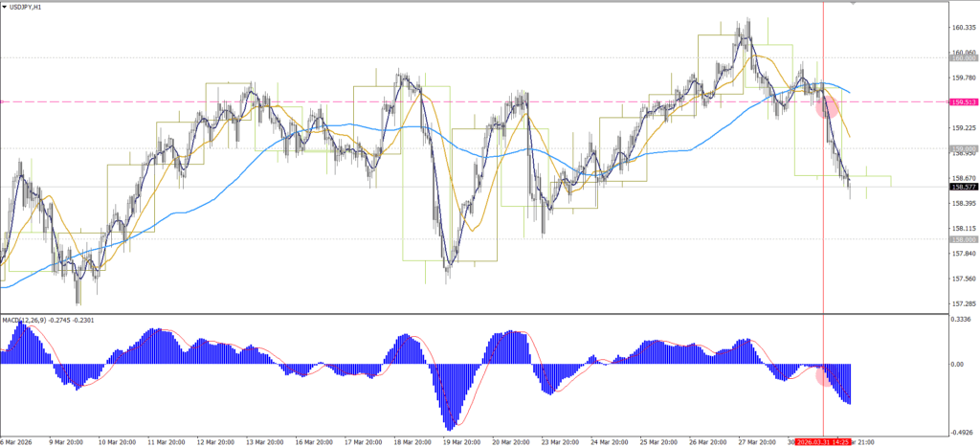Grab the pink dashed line's left-edge handle

(3, 101)
